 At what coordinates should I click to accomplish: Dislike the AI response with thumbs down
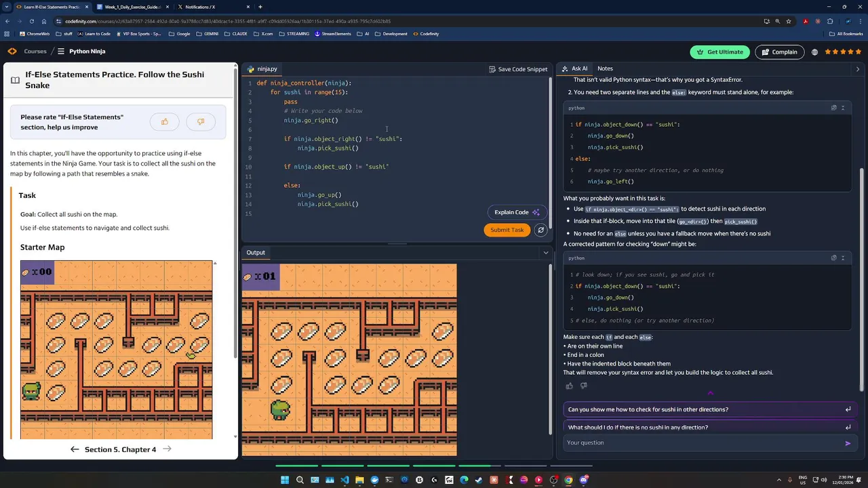point(583,386)
